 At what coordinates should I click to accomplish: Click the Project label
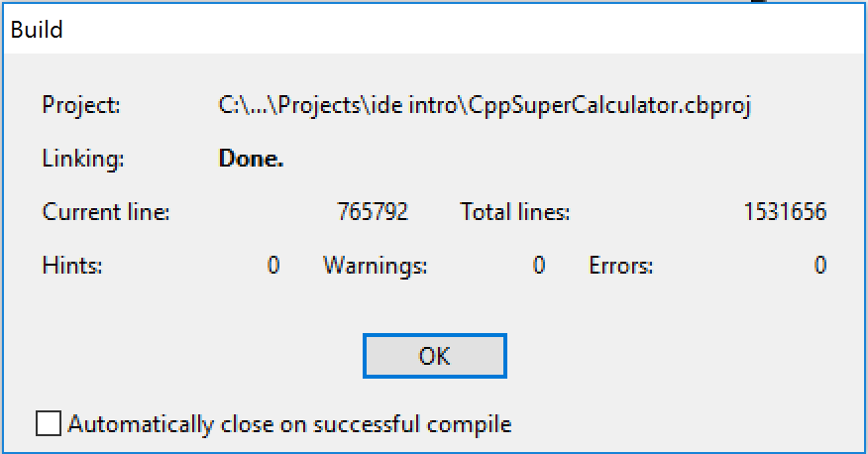tap(81, 105)
